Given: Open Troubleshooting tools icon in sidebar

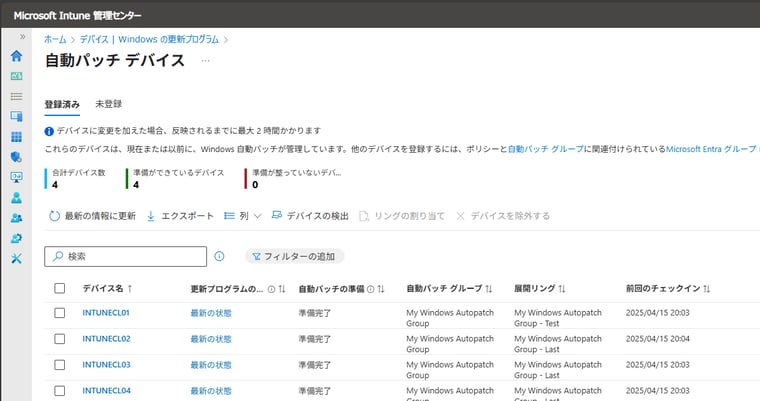Looking at the screenshot, I should pos(16,258).
